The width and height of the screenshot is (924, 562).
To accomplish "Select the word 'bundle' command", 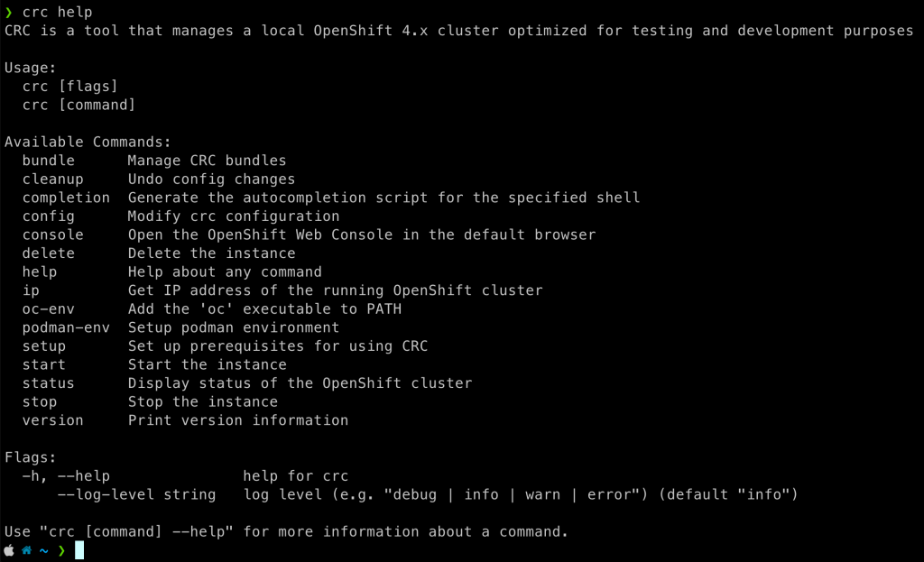I will (x=49, y=161).
